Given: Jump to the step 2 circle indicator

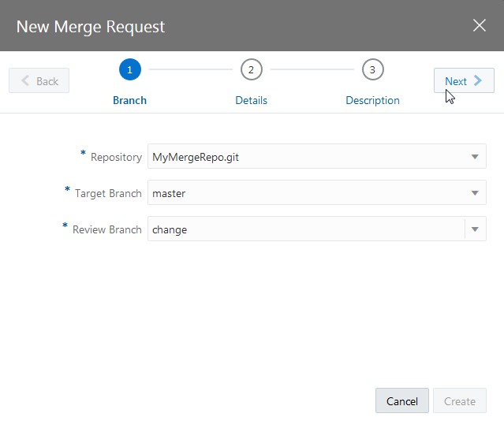Looking at the screenshot, I should pos(251,69).
